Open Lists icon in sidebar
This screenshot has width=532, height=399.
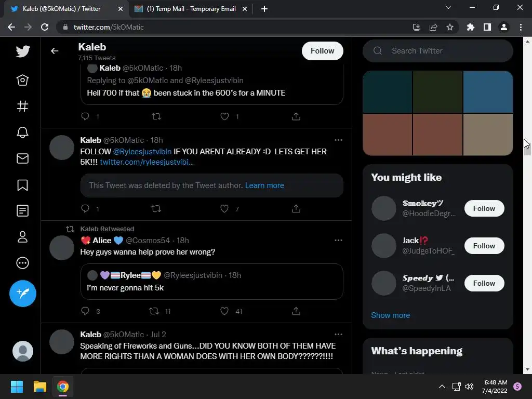coord(23,211)
